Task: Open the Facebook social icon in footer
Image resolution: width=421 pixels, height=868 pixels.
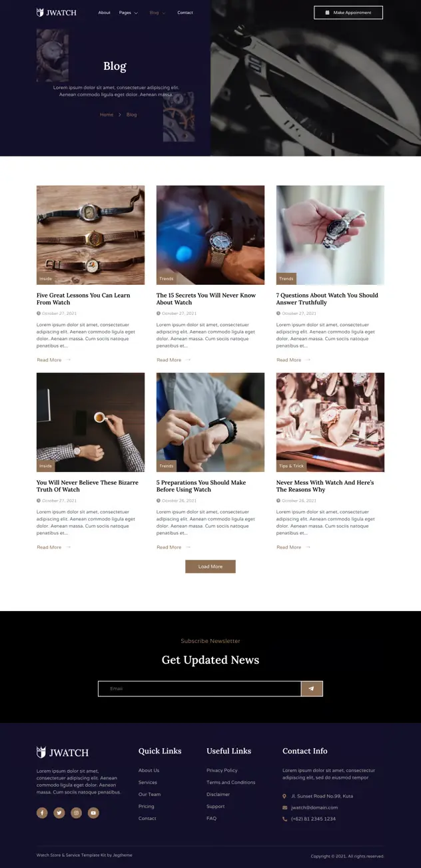Action: click(x=42, y=813)
